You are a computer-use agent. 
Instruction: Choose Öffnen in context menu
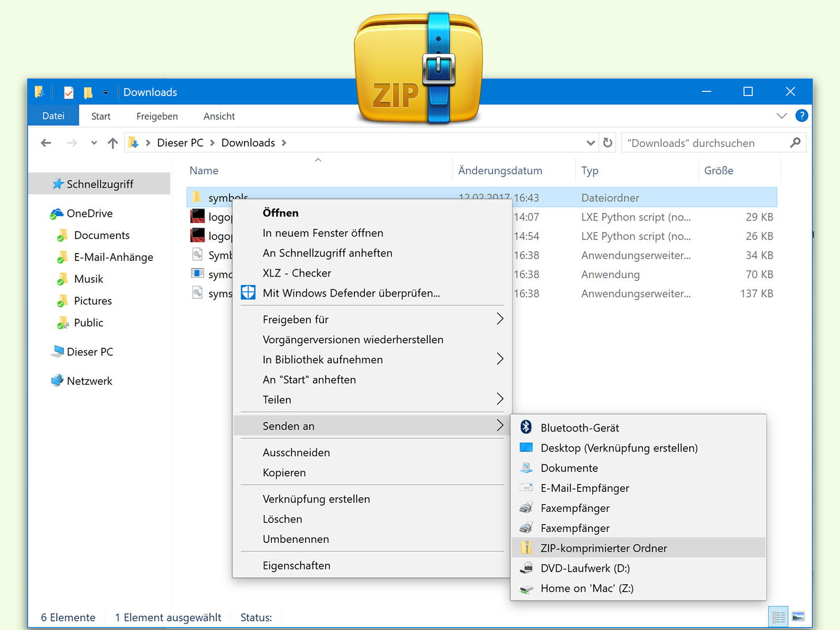click(372, 213)
